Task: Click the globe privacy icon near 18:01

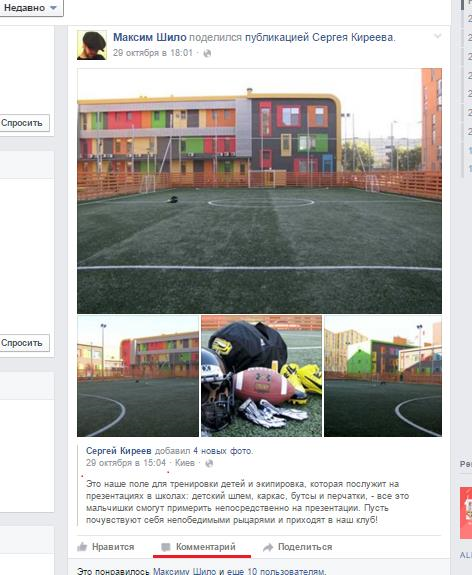Action: coord(207,53)
